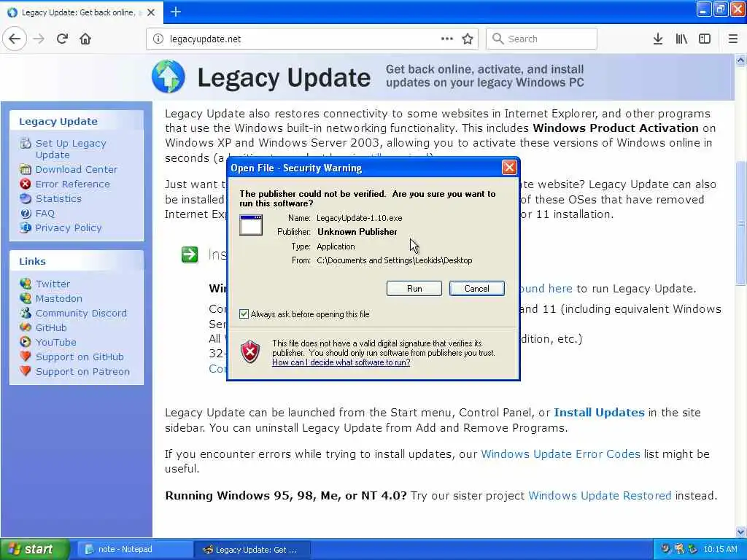Open a new tab with the plus icon
The height and width of the screenshot is (560, 747).
click(175, 12)
